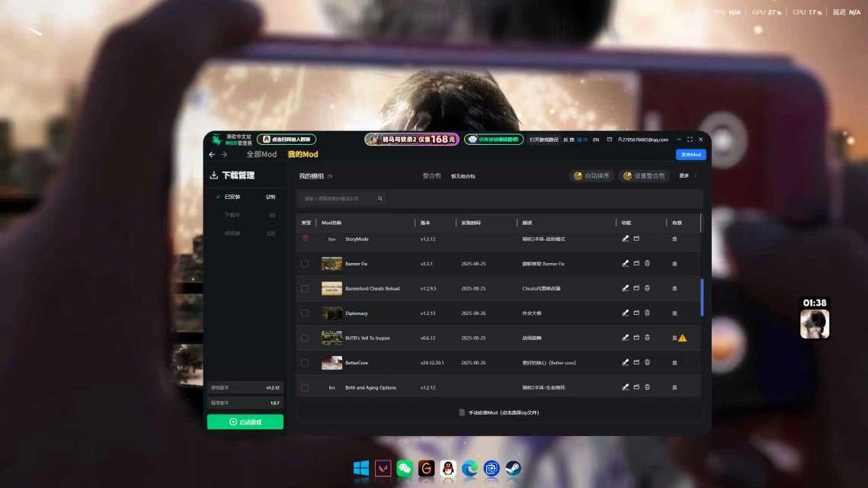The image size is (868, 488).
Task: Click the mod list scrollbar thumb
Action: [702, 297]
